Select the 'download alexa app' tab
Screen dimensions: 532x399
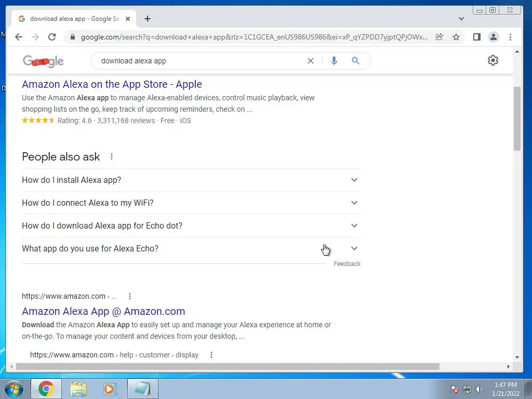74,19
